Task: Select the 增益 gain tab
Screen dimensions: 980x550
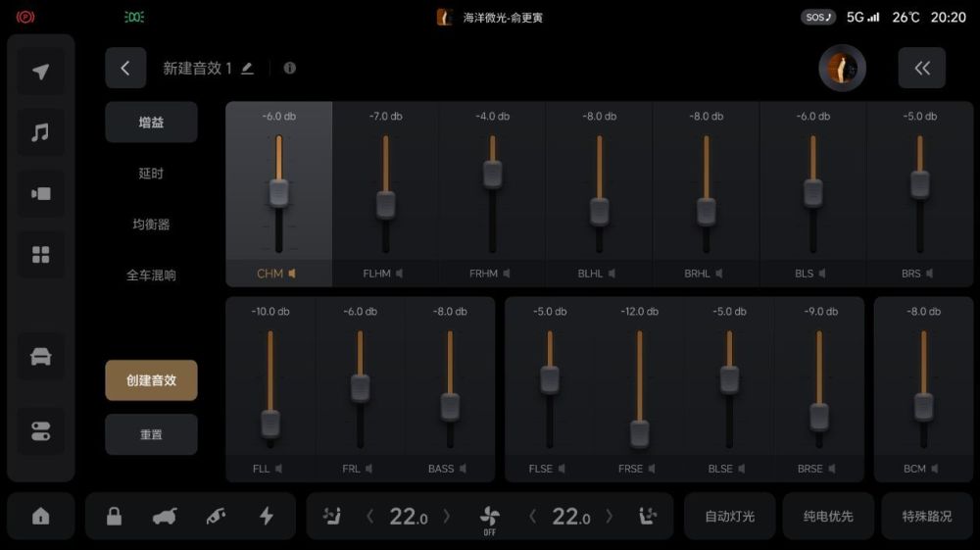Action: 151,123
